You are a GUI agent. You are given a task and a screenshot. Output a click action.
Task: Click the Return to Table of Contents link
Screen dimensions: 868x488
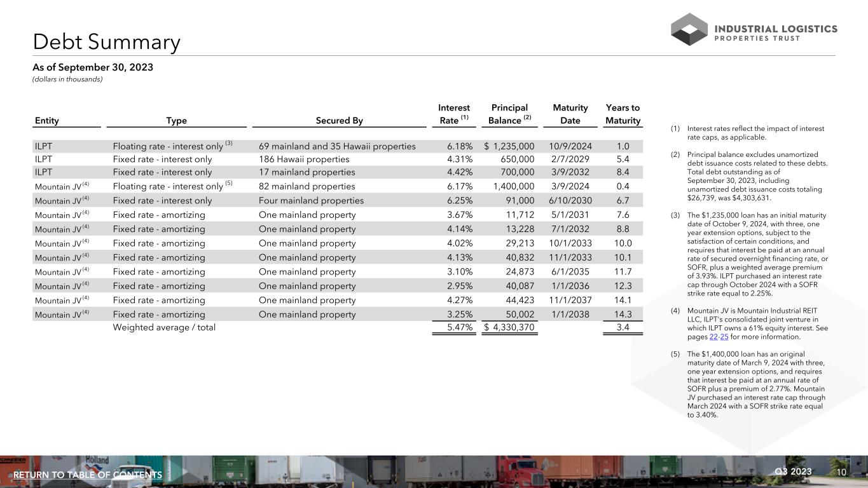[x=88, y=475]
